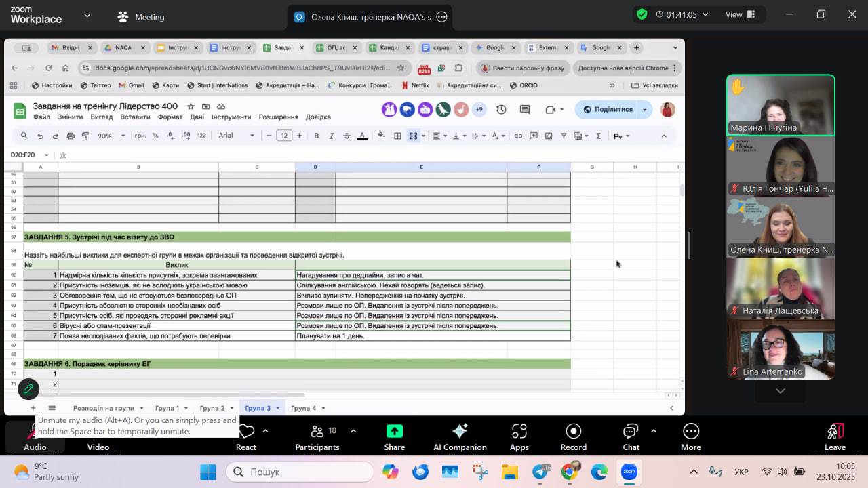Expand the Zoom View dropdown

point(741,14)
